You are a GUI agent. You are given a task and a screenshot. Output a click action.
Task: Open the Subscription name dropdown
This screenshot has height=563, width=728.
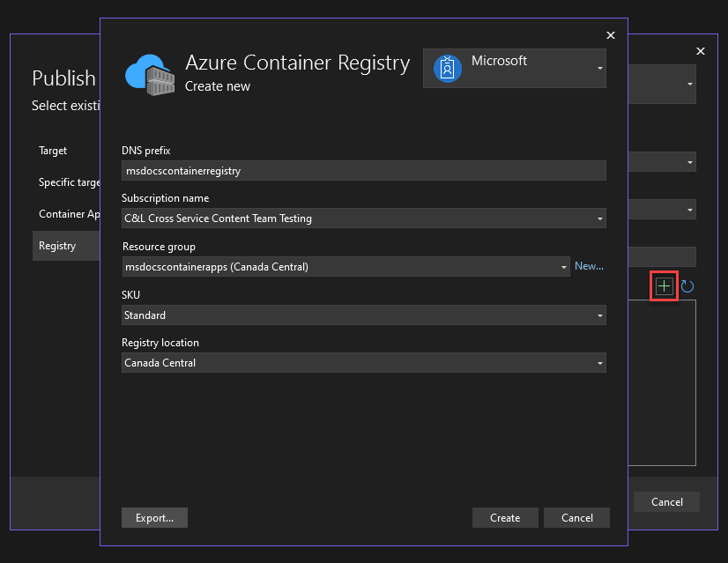pos(599,218)
